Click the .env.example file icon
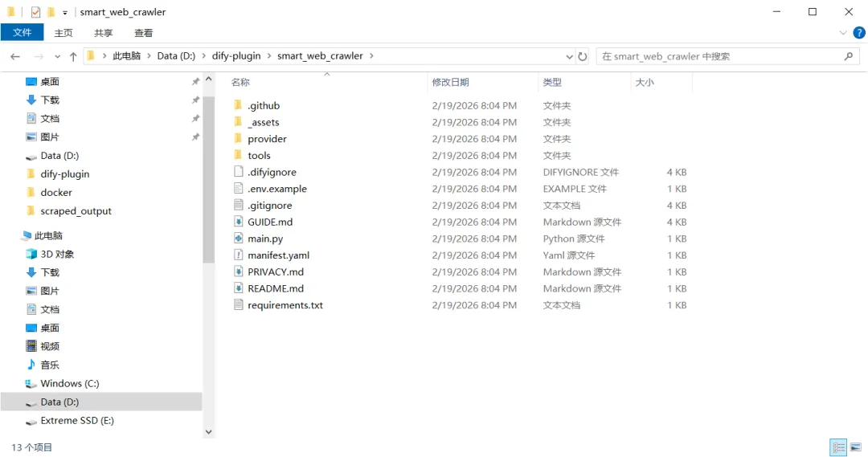 pos(238,188)
